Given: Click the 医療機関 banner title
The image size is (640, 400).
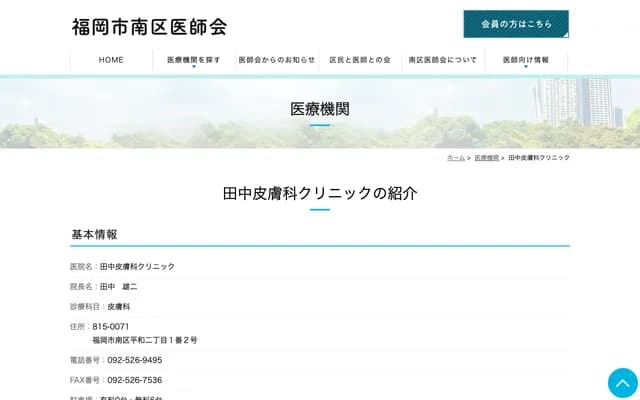Looking at the screenshot, I should click(320, 109).
